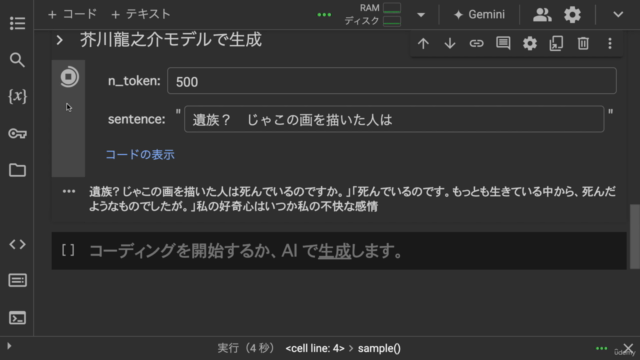Open the command palette icon
This screenshot has height=360, width=640.
click(17, 280)
